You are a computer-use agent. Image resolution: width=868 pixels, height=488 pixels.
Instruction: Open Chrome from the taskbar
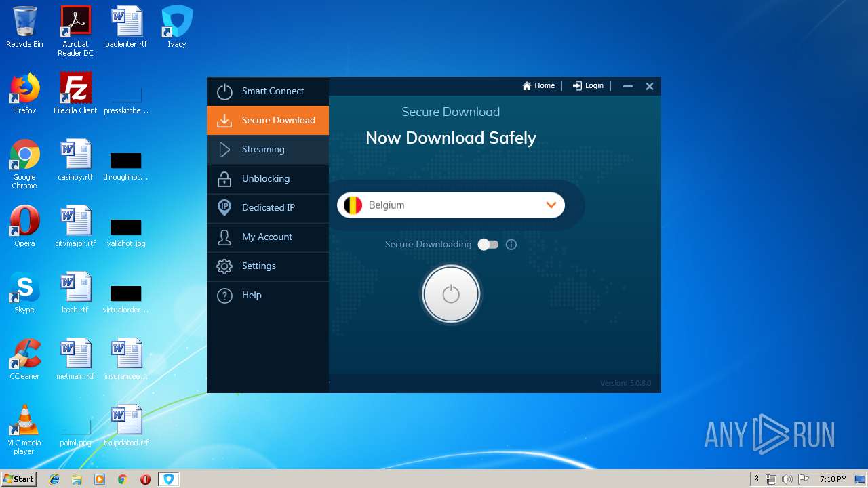[122, 479]
